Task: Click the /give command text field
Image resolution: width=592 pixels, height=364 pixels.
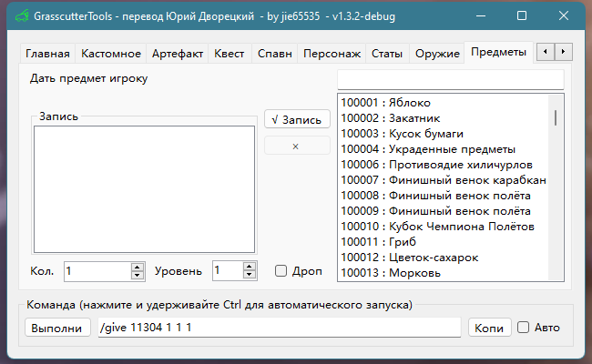Action: (279, 328)
